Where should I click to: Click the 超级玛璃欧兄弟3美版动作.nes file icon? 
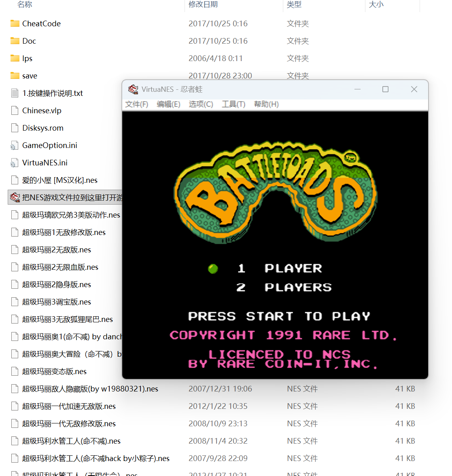[x=15, y=215]
